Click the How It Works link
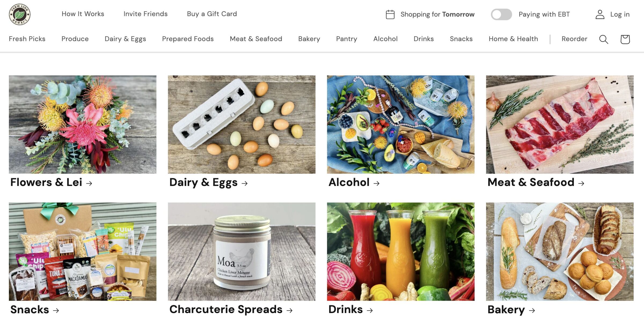644x320 pixels. (83, 14)
